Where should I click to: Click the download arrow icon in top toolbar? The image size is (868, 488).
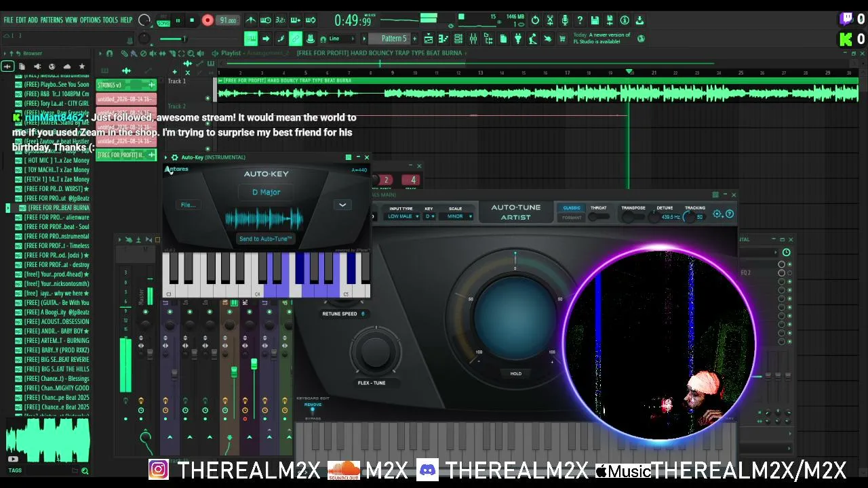pos(639,20)
